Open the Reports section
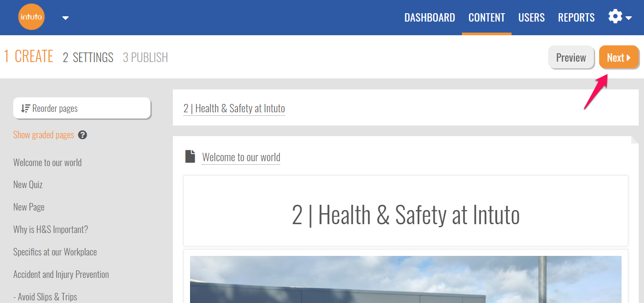 click(x=576, y=18)
